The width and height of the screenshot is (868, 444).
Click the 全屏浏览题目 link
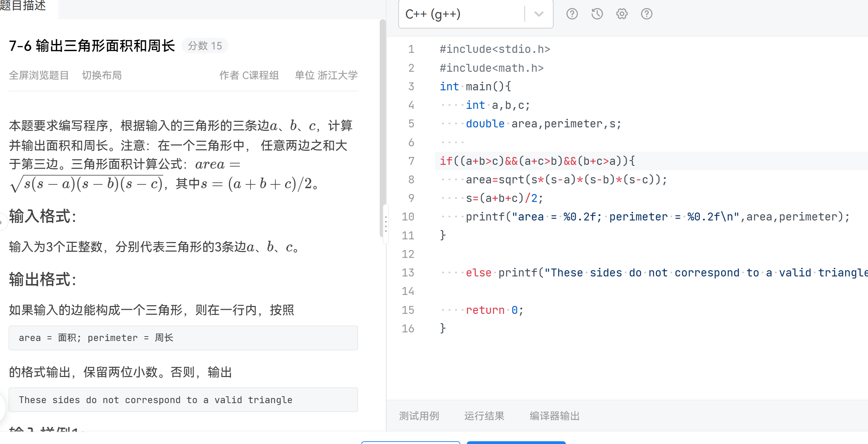coord(39,75)
